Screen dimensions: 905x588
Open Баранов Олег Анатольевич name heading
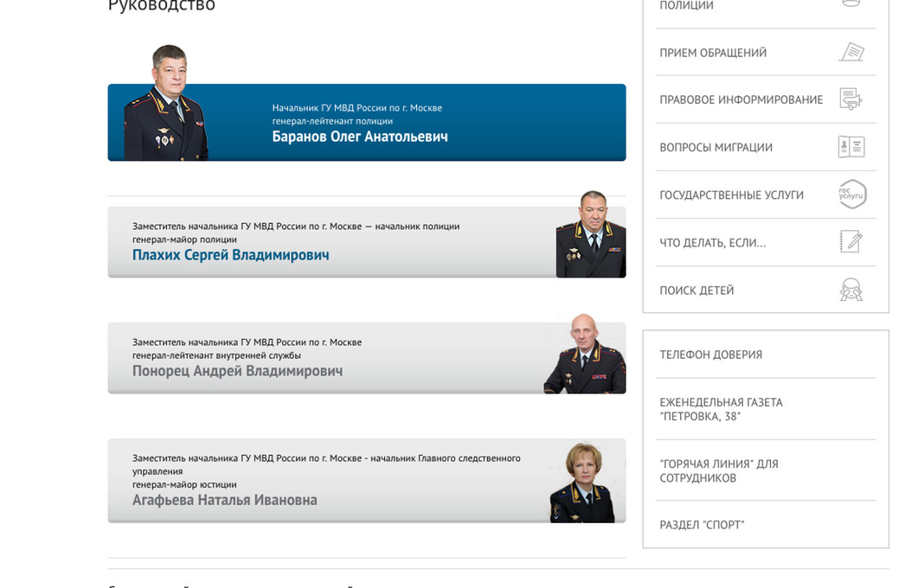360,137
